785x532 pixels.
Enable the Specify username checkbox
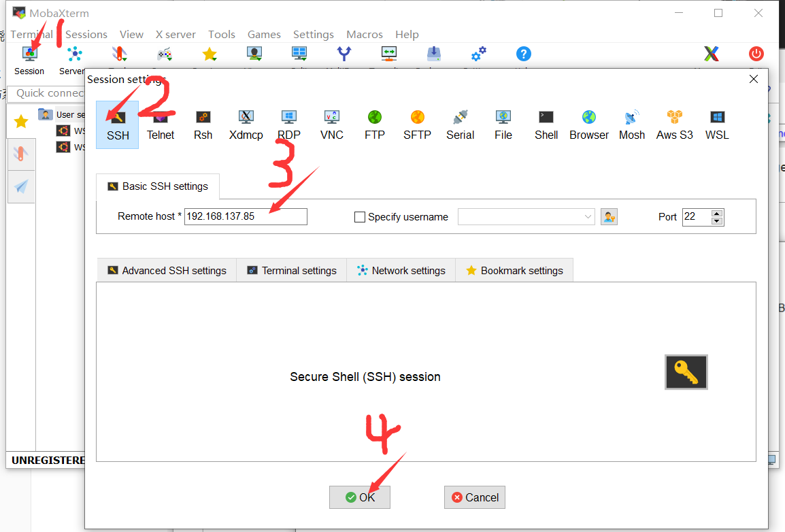coord(359,217)
